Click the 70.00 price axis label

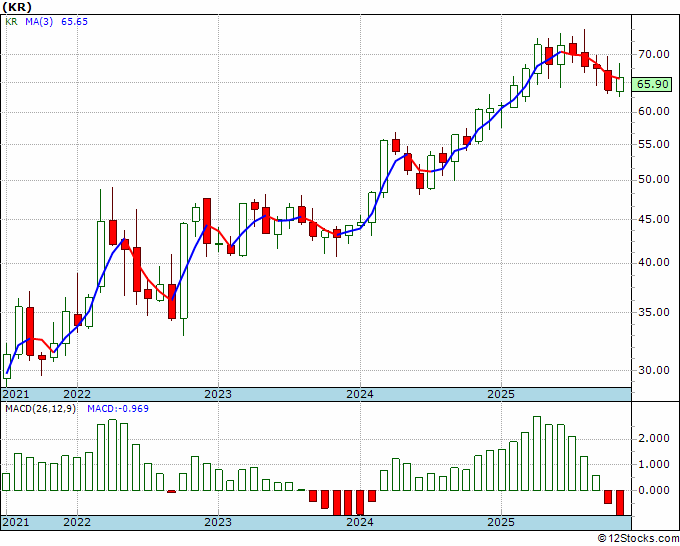tap(654, 55)
